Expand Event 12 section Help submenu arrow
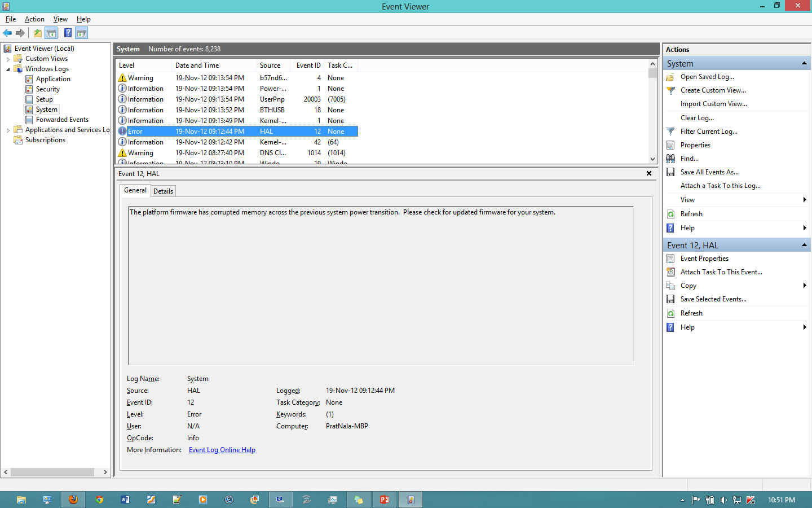This screenshot has width=812, height=508. [805, 327]
